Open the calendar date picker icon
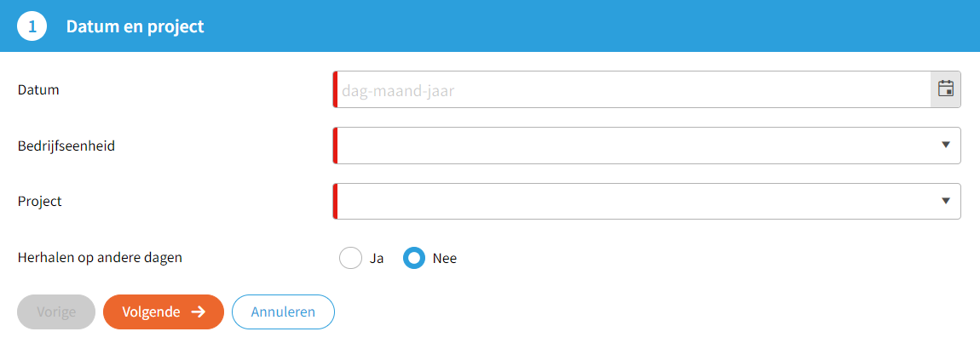Screen dimensions: 980x343 (x=945, y=89)
